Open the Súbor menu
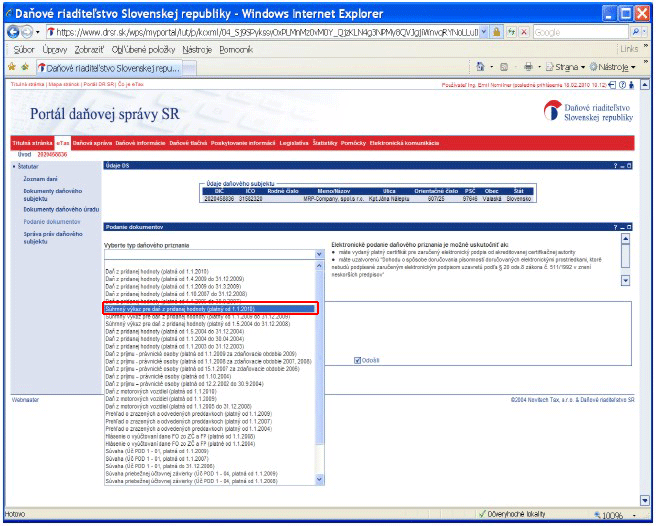The image size is (656, 526). point(24,50)
